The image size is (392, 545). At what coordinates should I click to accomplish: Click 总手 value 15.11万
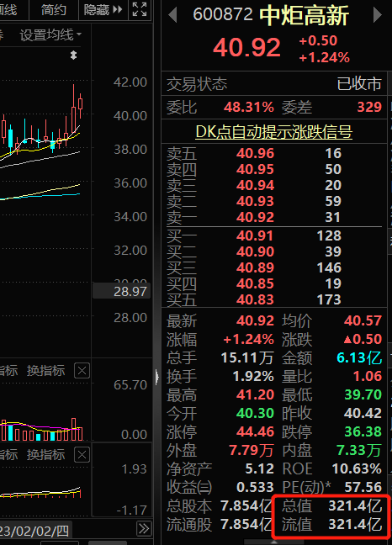click(247, 358)
